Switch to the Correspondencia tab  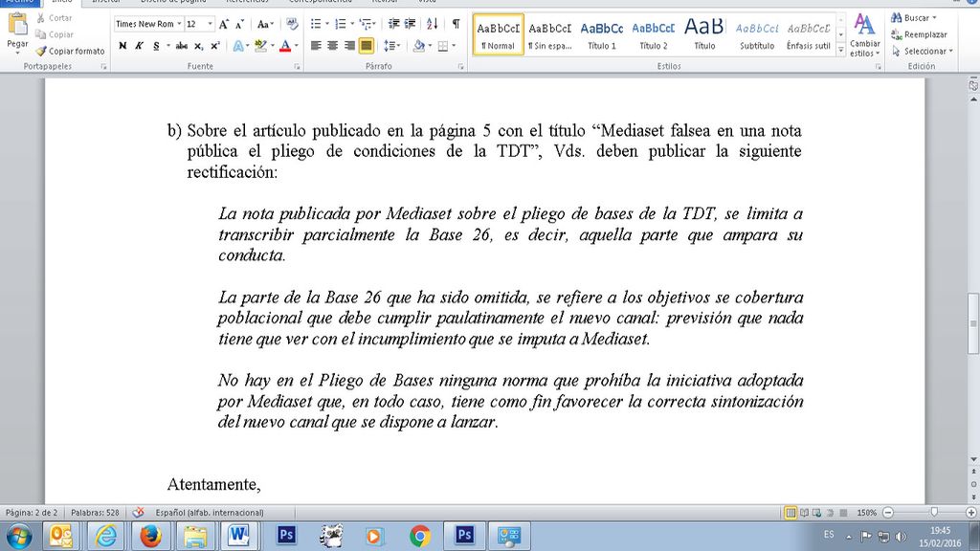320,3
